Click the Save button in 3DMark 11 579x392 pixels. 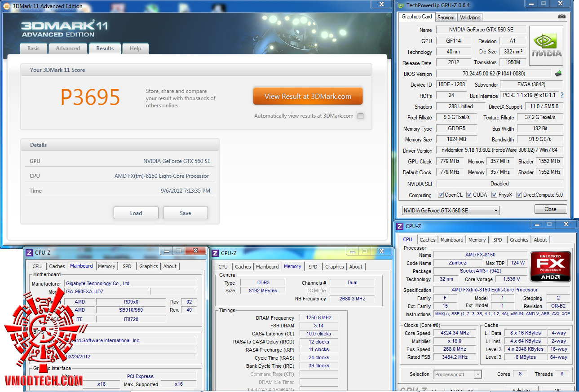click(x=186, y=213)
